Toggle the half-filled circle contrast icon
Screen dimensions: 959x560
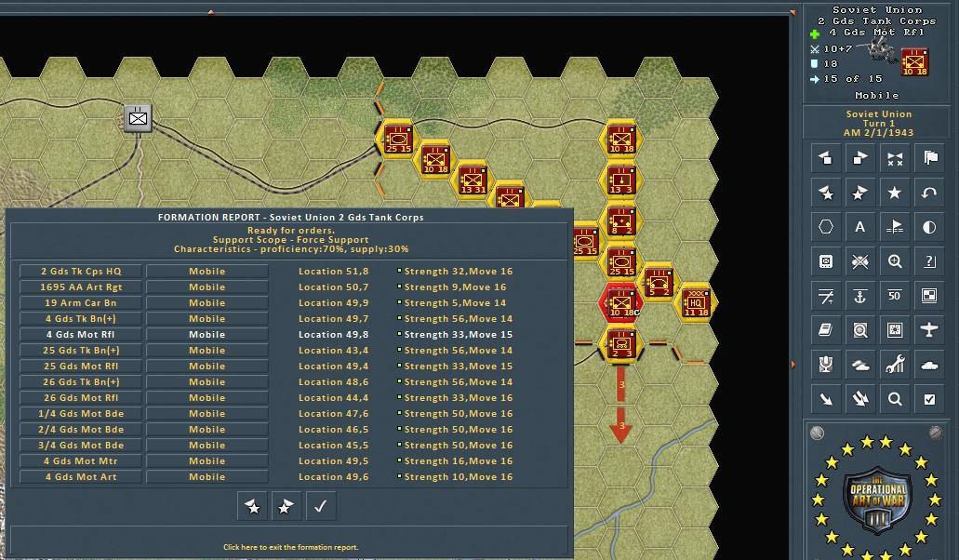[929, 227]
